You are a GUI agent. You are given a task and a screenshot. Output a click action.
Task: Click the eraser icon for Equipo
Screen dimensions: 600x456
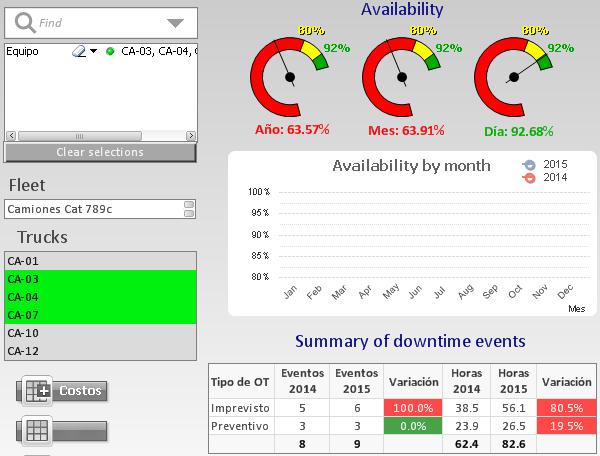(x=81, y=51)
